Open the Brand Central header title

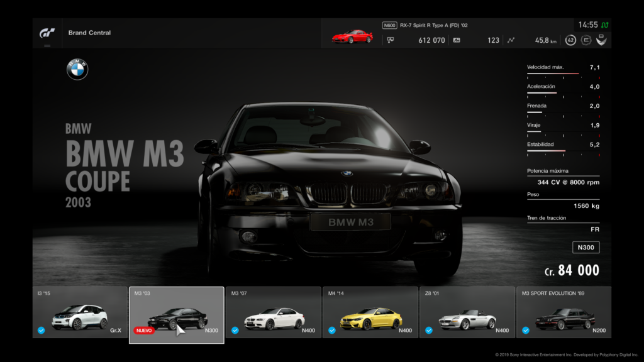(89, 33)
